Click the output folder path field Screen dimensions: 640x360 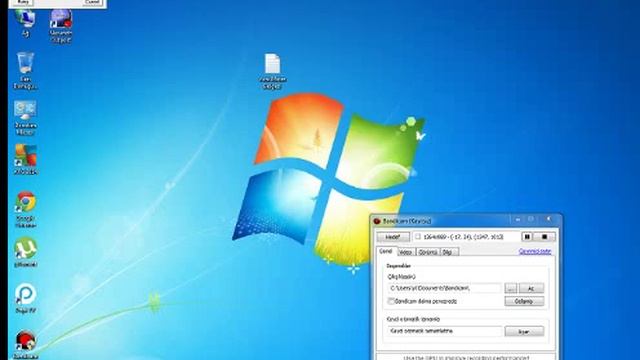(x=444, y=288)
